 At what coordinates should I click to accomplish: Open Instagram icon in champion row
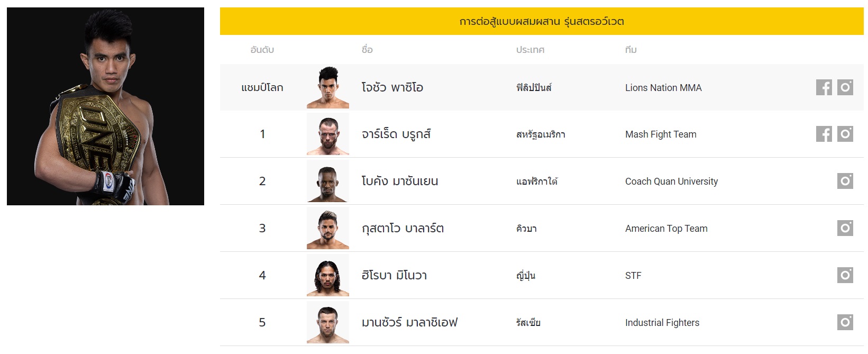pyautogui.click(x=845, y=87)
